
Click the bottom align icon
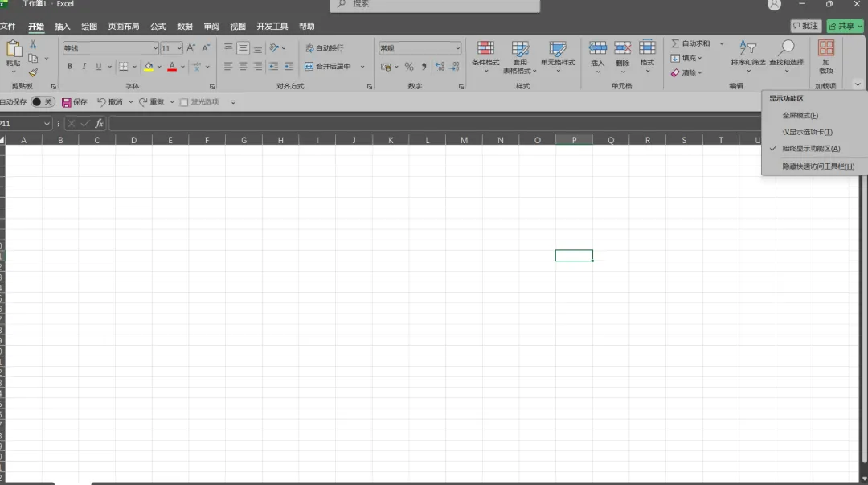coord(258,48)
